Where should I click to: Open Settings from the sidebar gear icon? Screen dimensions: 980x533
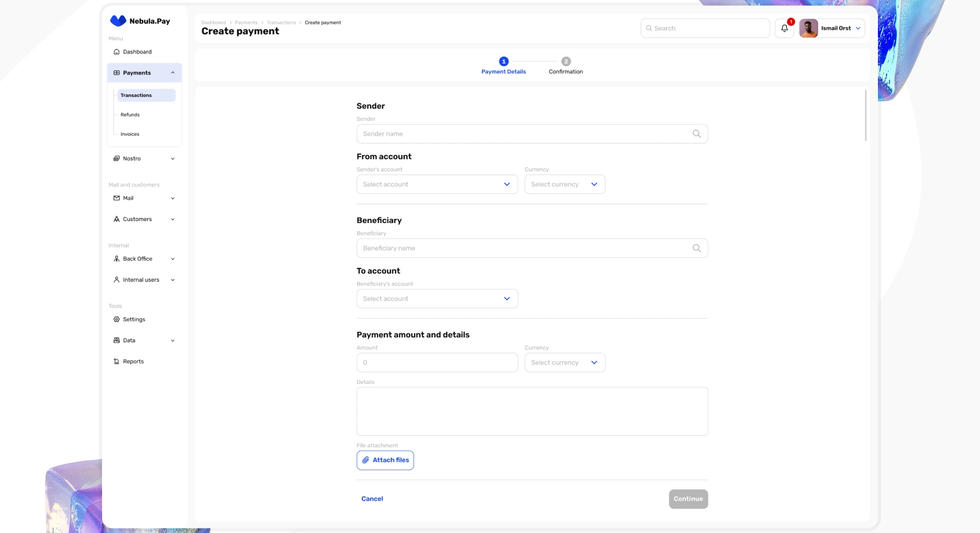click(x=116, y=320)
